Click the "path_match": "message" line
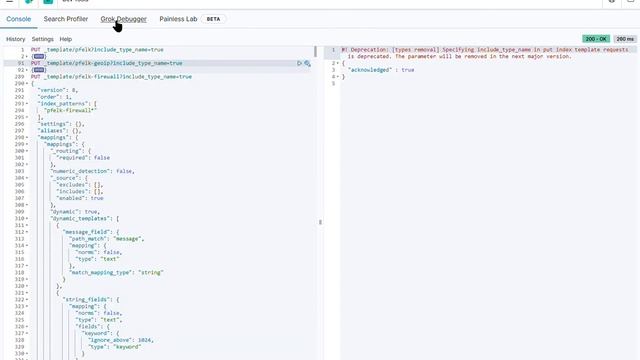This screenshot has height=360, width=640. 107,239
